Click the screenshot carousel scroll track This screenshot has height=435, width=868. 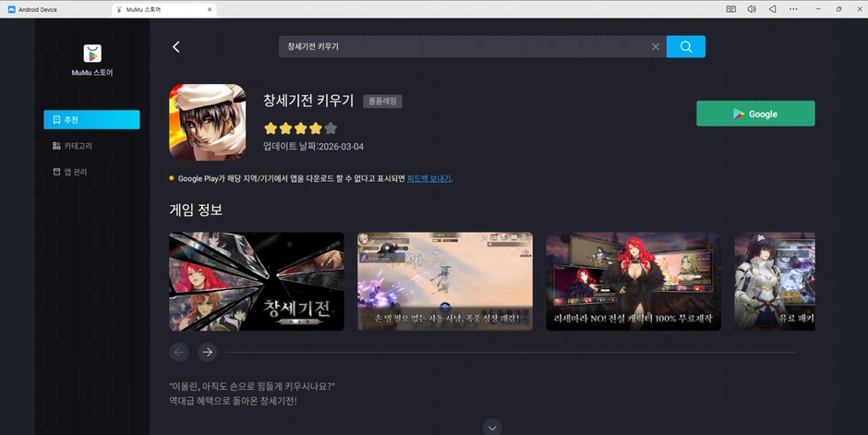coord(511,352)
